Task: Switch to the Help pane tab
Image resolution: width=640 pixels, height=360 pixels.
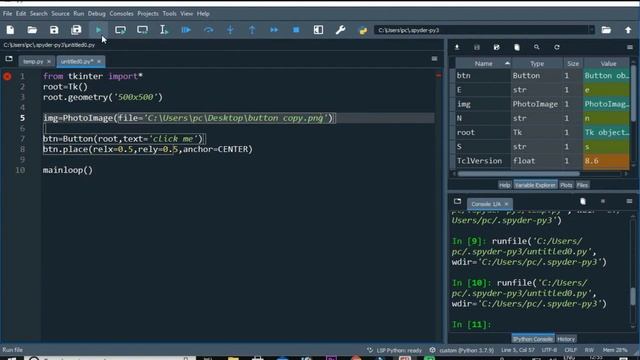Action: tap(504, 185)
